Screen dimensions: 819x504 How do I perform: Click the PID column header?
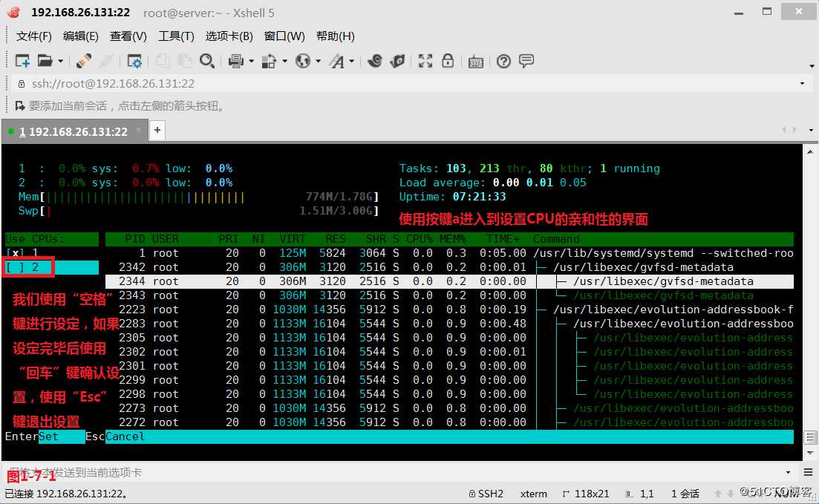pos(134,239)
